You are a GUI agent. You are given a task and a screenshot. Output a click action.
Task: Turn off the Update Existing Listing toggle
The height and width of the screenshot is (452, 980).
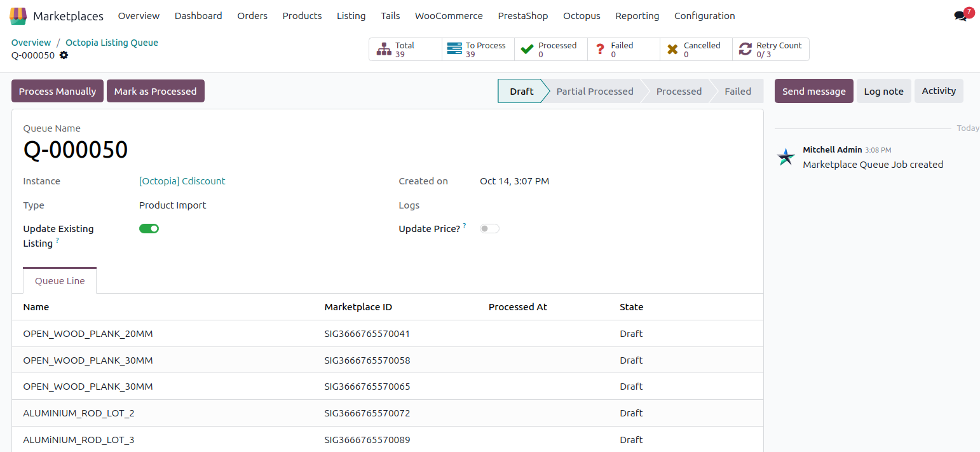[149, 229]
